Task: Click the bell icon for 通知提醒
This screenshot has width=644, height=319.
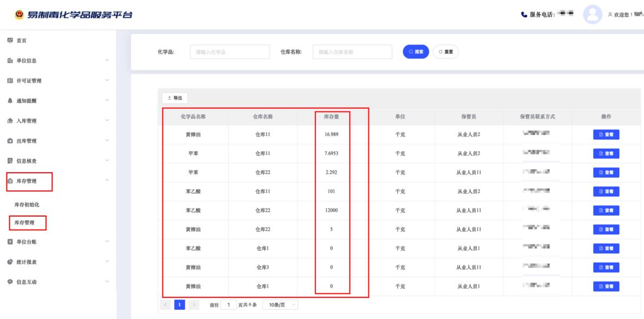Action: coord(10,101)
